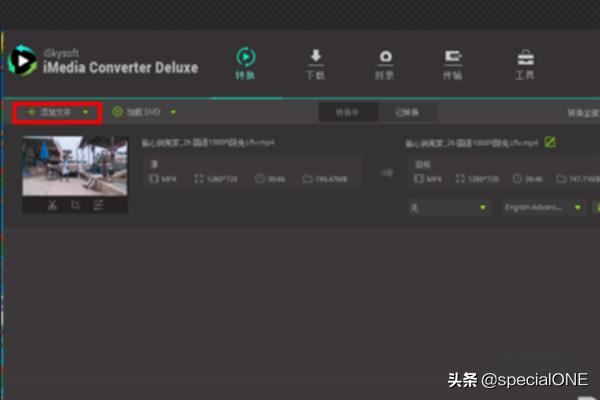600x400 pixels.
Task: Open the Convert section in top navigation
Action: click(245, 63)
